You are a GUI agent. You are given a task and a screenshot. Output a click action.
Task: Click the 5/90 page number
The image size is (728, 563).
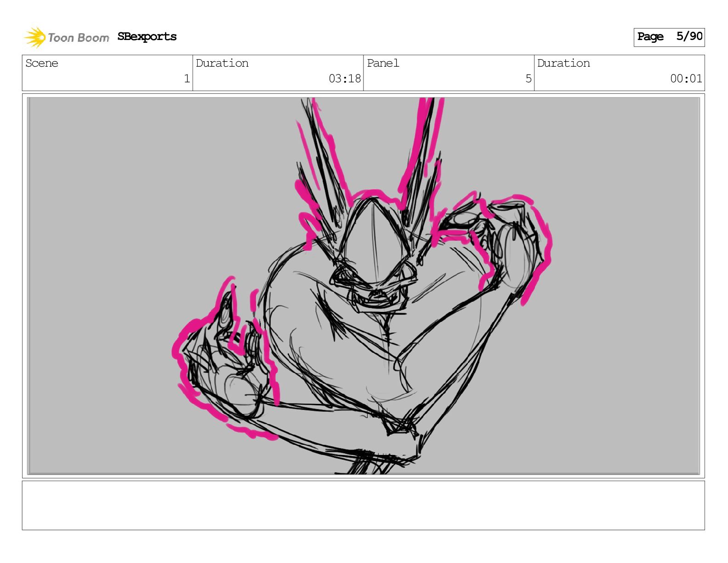click(689, 36)
